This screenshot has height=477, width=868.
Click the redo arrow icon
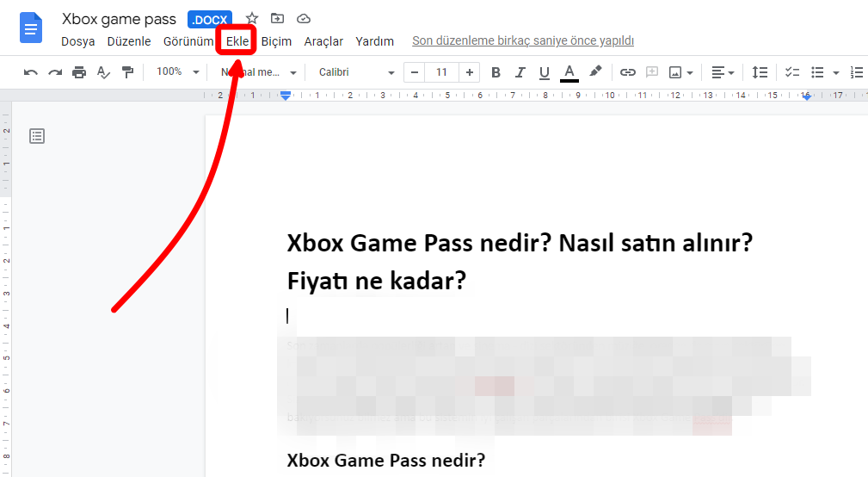point(55,72)
